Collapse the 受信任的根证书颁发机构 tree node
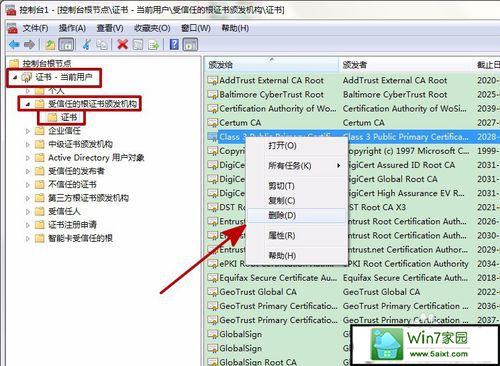Image resolution: width=500 pixels, height=366 pixels. [x=28, y=104]
